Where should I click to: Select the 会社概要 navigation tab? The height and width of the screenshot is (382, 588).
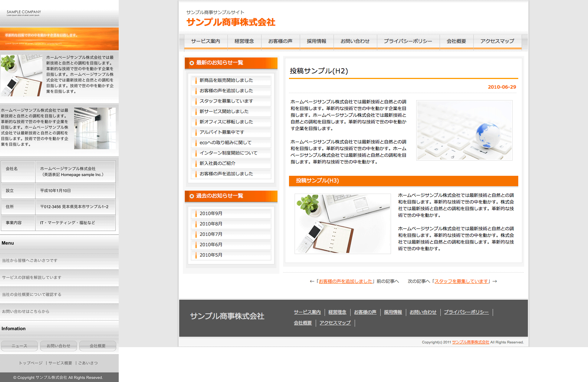[x=456, y=41]
